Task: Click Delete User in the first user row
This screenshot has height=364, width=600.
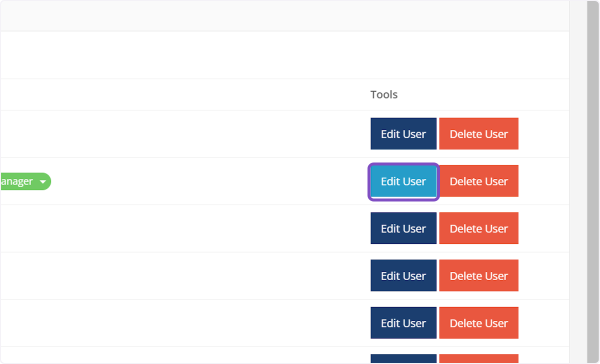Action: [478, 133]
